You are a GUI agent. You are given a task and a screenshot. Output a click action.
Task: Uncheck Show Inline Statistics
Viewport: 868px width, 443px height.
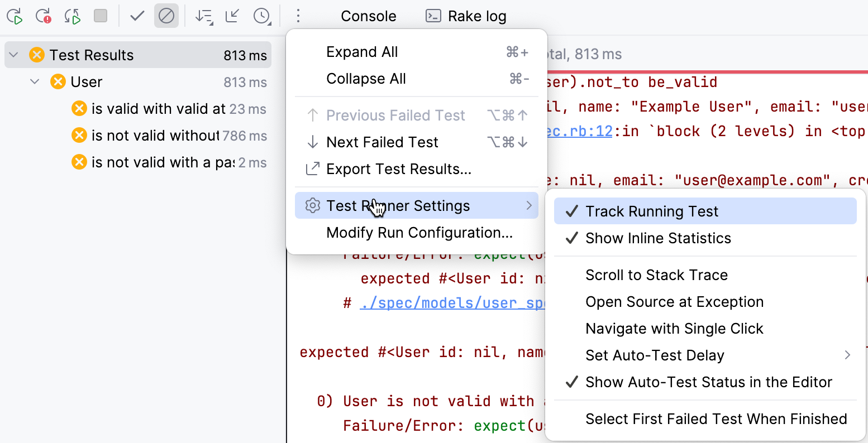click(658, 238)
